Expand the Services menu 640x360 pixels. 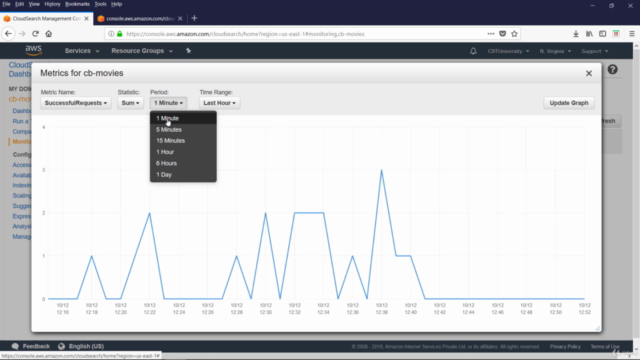(x=82, y=51)
